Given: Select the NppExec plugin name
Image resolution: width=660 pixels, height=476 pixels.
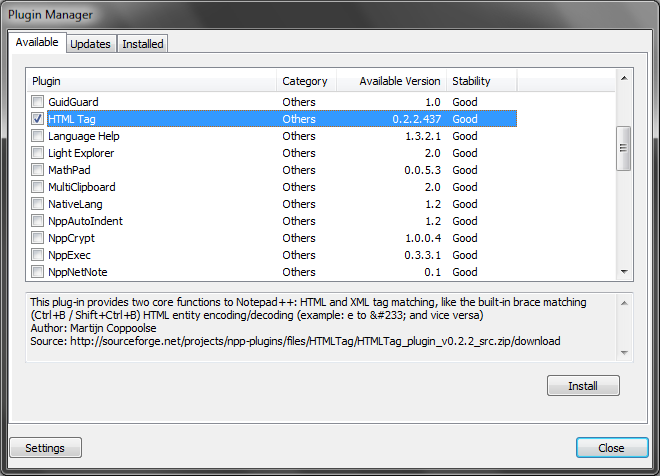Looking at the screenshot, I should pyautogui.click(x=69, y=255).
